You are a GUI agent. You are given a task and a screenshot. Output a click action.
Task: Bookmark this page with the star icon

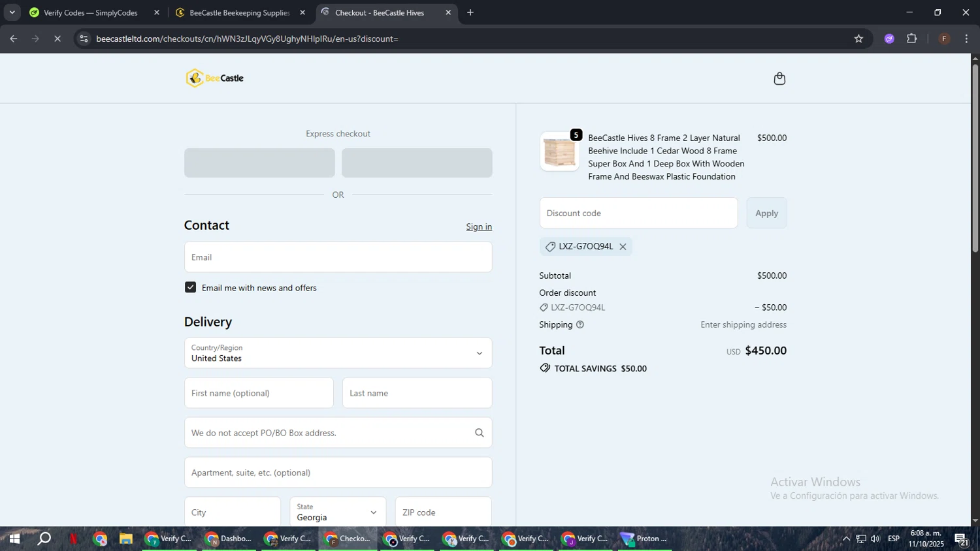point(858,39)
